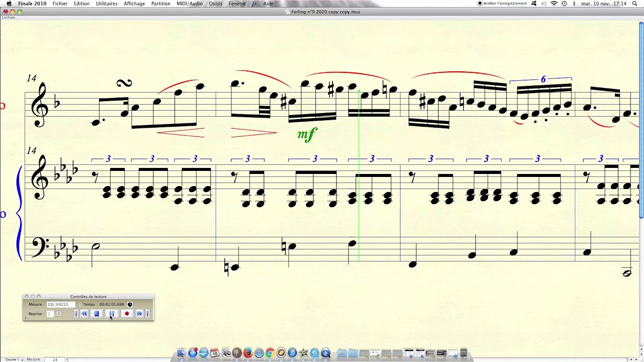Viewport: 644px width, 362px height.
Task: Click the script icon in the menu bar
Action: point(254,4)
